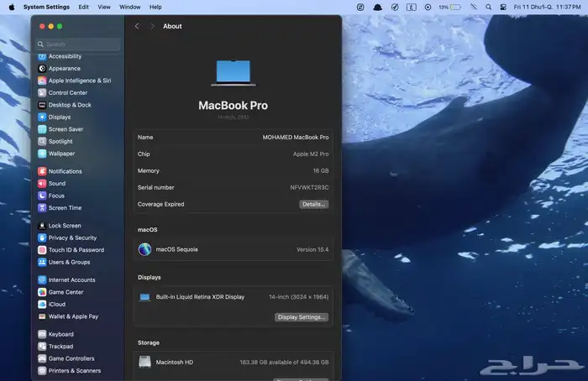Click the Version 15.4 text

coord(312,249)
